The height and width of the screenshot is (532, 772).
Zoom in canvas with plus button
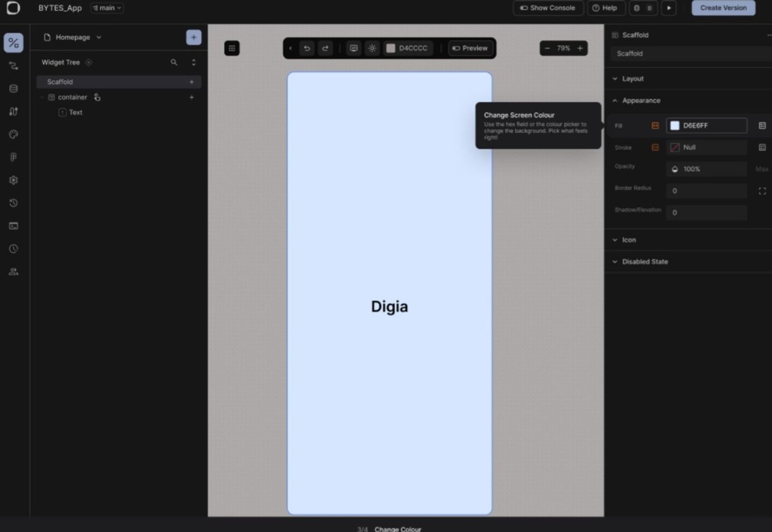580,48
